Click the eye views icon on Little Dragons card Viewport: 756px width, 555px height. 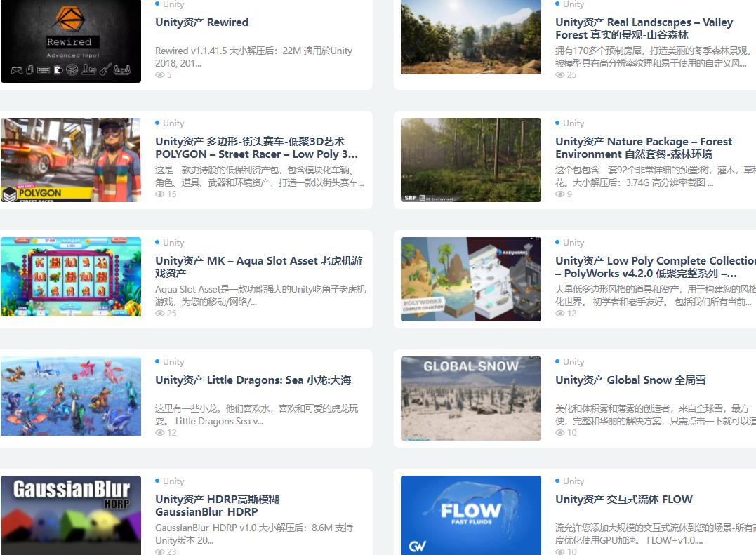pyautogui.click(x=159, y=433)
